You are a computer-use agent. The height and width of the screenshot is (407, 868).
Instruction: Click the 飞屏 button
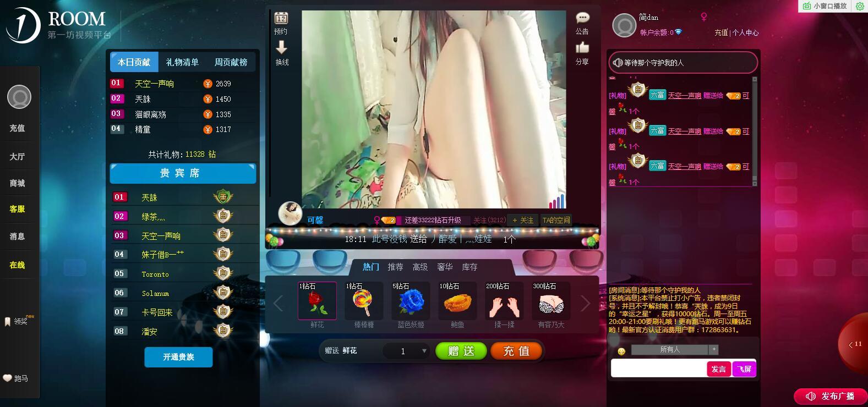(x=744, y=369)
